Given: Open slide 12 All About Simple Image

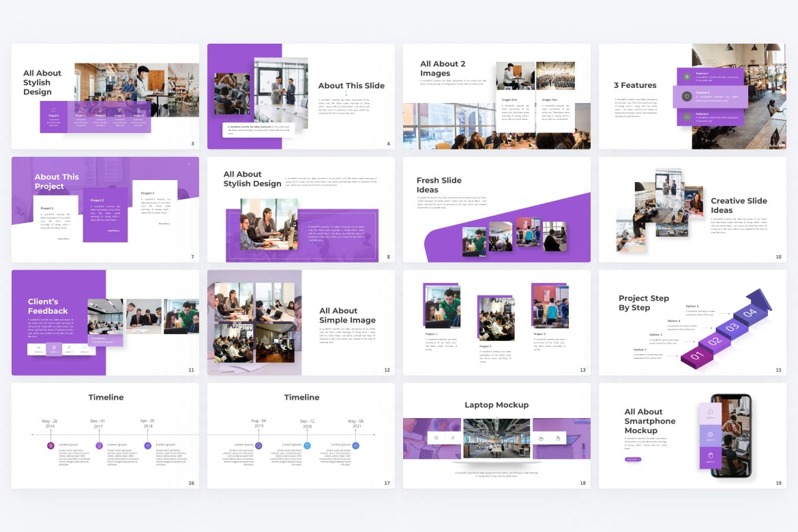Looking at the screenshot, I should (301, 323).
